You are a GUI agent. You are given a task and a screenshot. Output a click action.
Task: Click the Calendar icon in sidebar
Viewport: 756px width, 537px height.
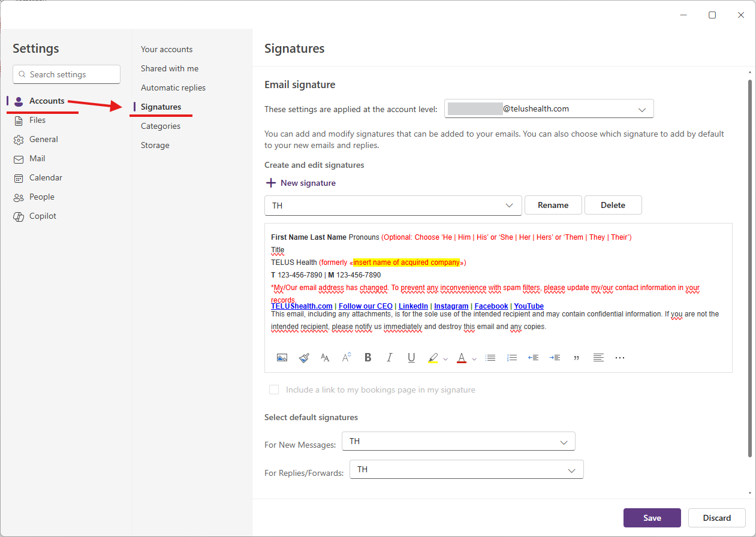point(19,178)
